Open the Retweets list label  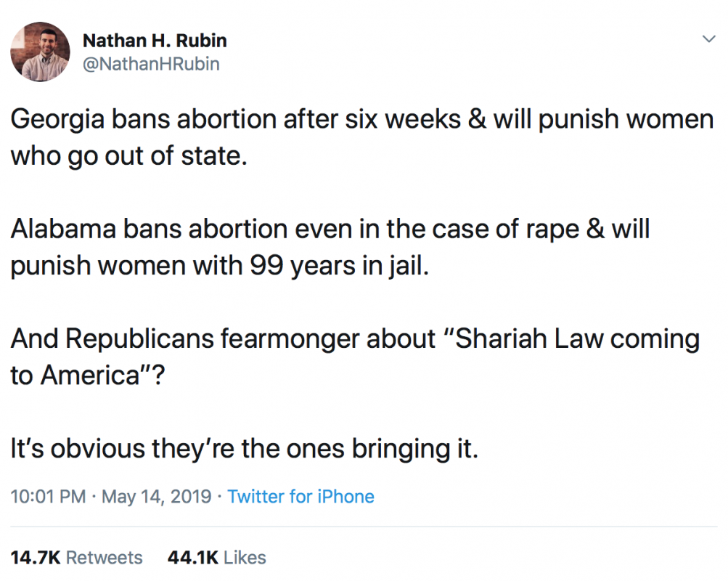click(105, 557)
